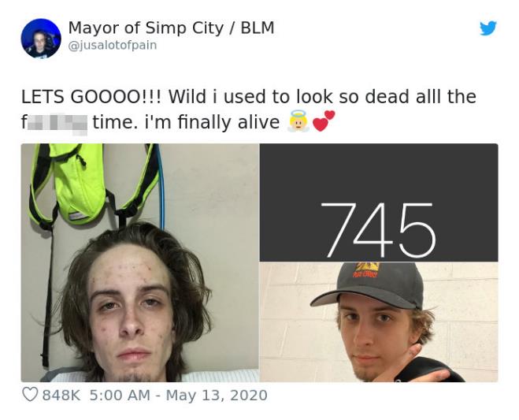Open the 5:00 AM timestamp link
Viewport: 519px width, 420px height.
120,395
